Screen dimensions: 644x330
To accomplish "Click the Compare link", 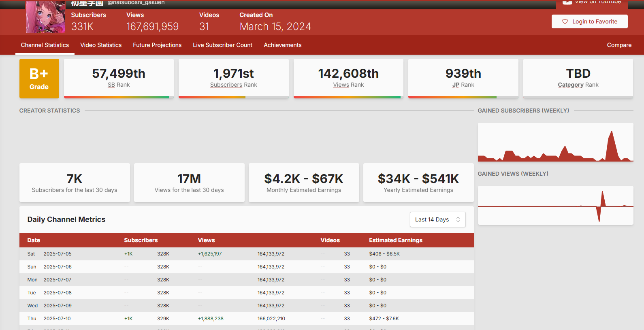I will click(619, 45).
